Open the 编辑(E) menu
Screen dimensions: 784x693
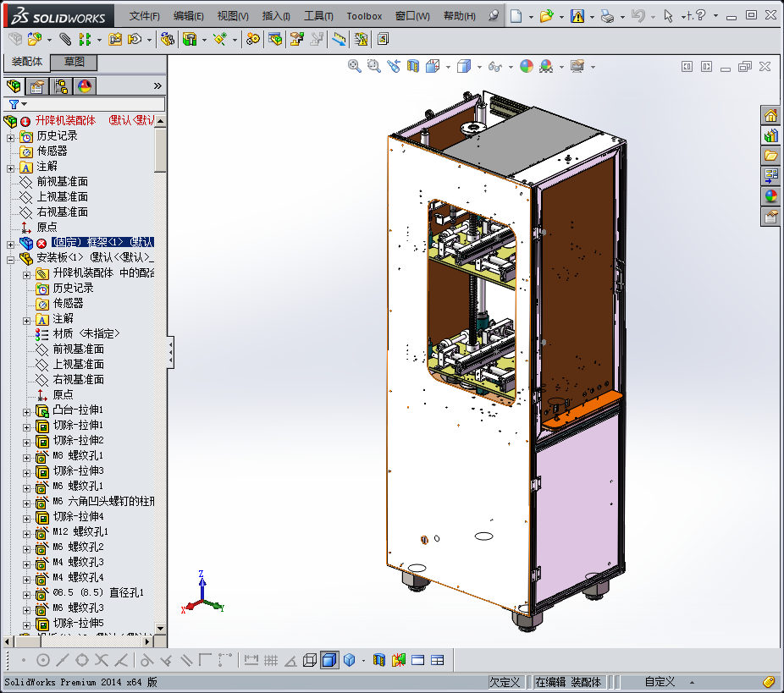point(188,16)
